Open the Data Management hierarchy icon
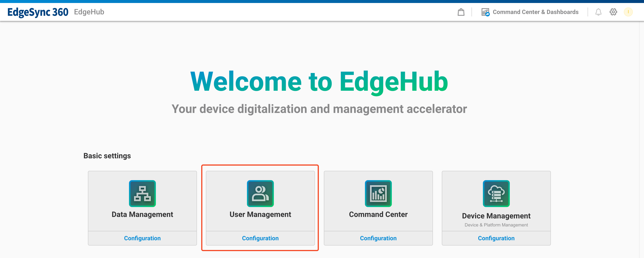The height and width of the screenshot is (258, 644). [142, 193]
